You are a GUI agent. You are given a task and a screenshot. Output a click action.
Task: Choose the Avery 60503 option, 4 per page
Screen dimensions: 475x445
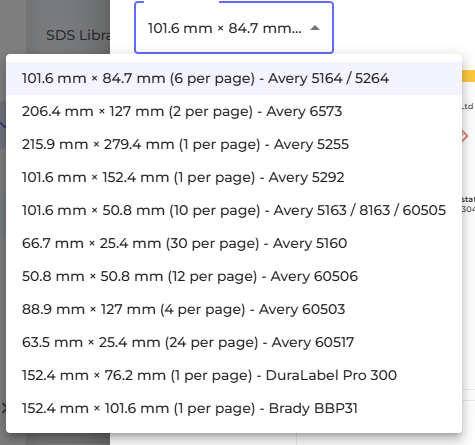pyautogui.click(x=234, y=309)
